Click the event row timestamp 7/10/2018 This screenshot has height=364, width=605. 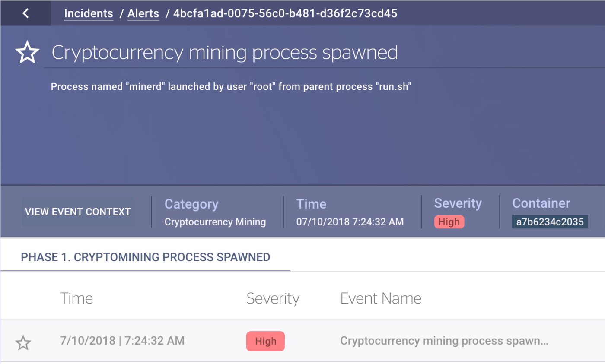(x=122, y=341)
